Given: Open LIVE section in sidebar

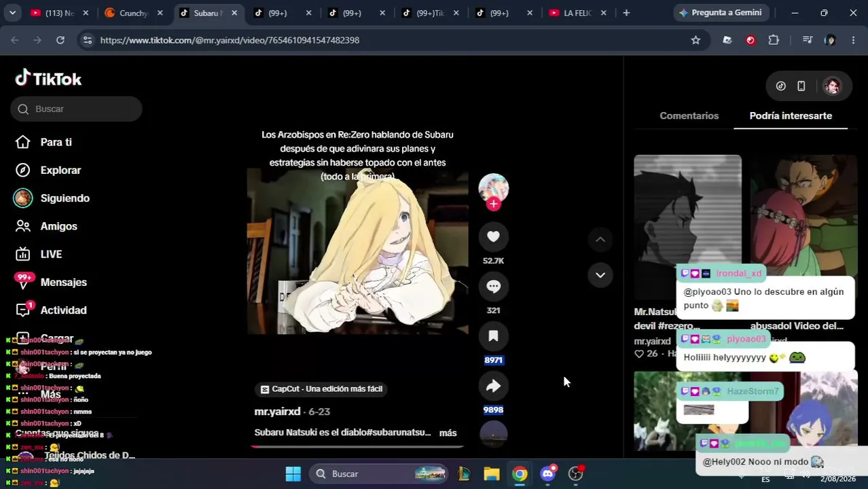Looking at the screenshot, I should click(51, 254).
